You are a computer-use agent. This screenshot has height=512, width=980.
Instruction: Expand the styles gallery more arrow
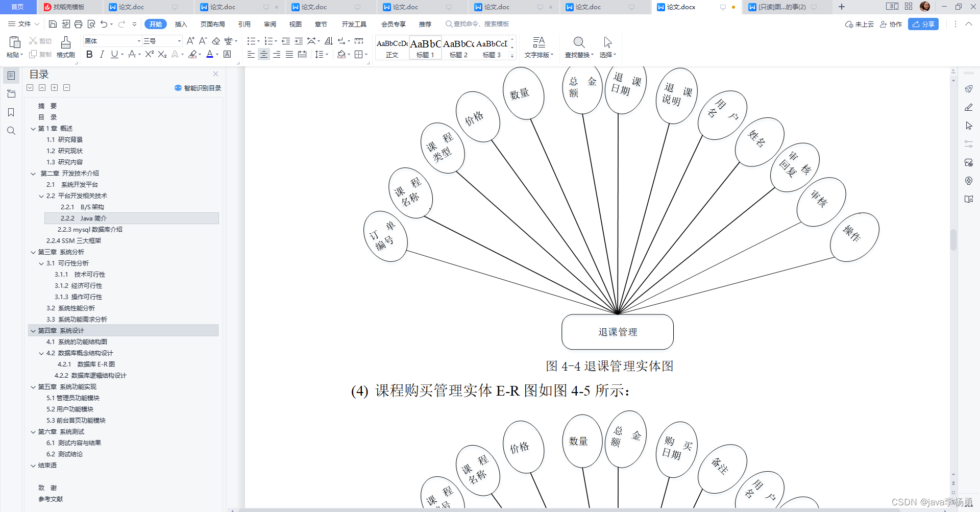pyautogui.click(x=512, y=56)
